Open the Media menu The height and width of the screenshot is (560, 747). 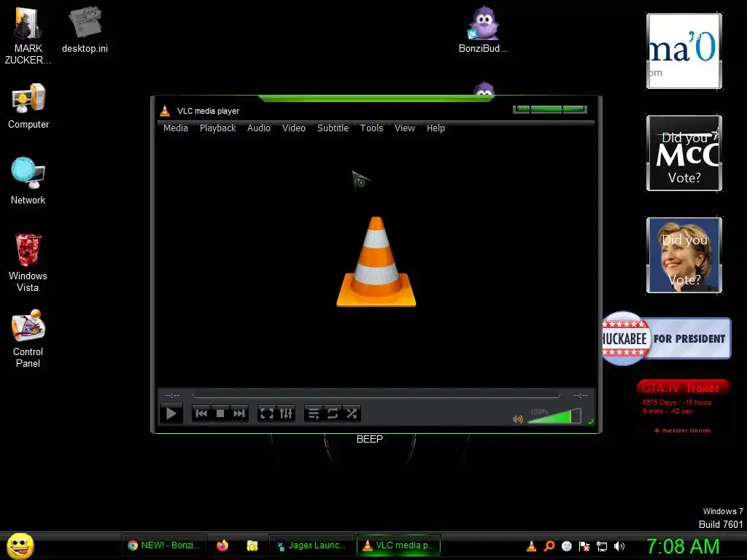coord(175,128)
